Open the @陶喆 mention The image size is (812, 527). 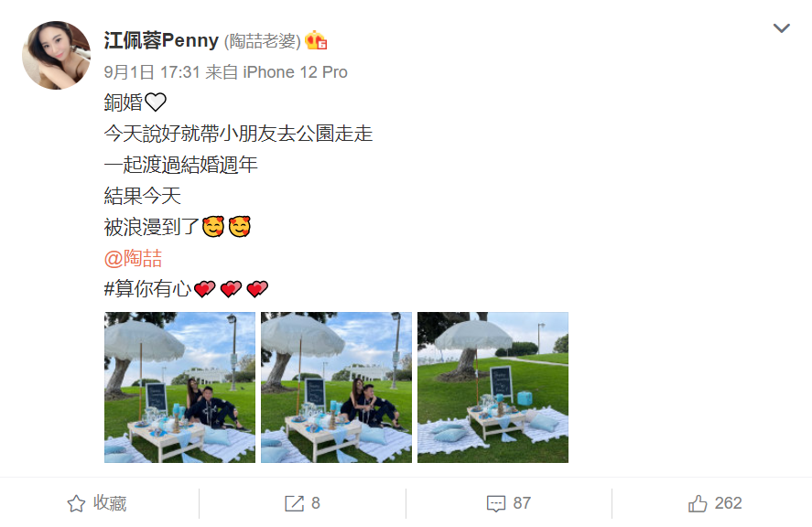[x=133, y=258]
